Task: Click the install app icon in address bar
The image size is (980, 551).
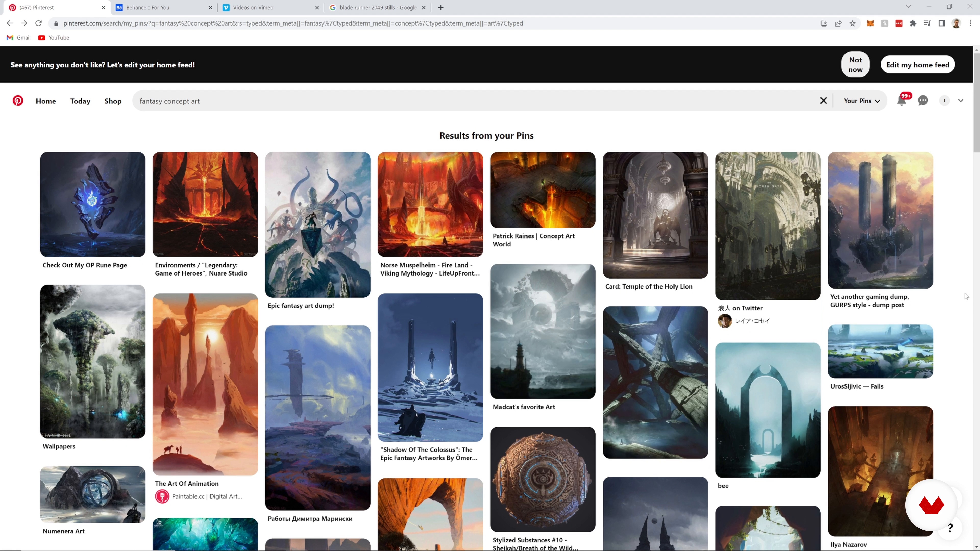Action: pos(824,23)
